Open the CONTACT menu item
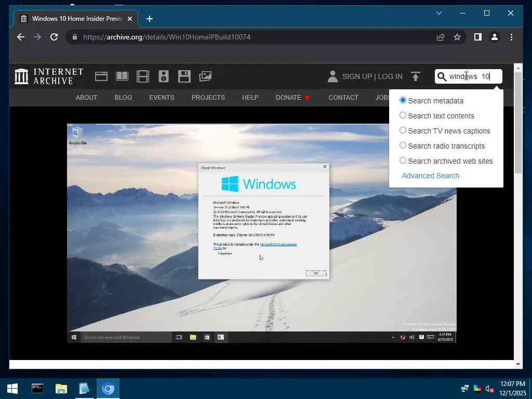532x399 pixels. [x=343, y=98]
